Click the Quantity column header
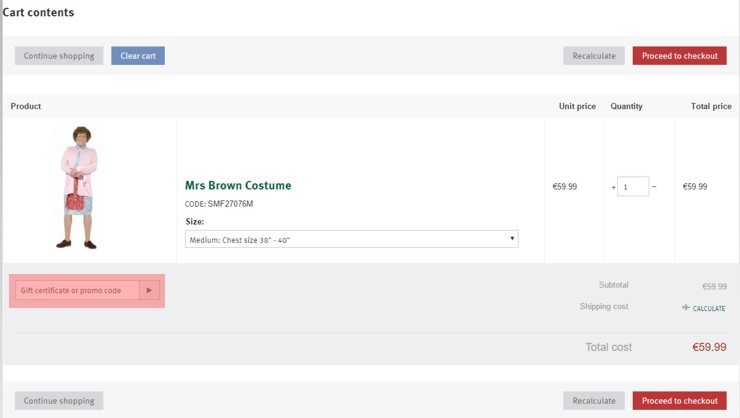 626,106
